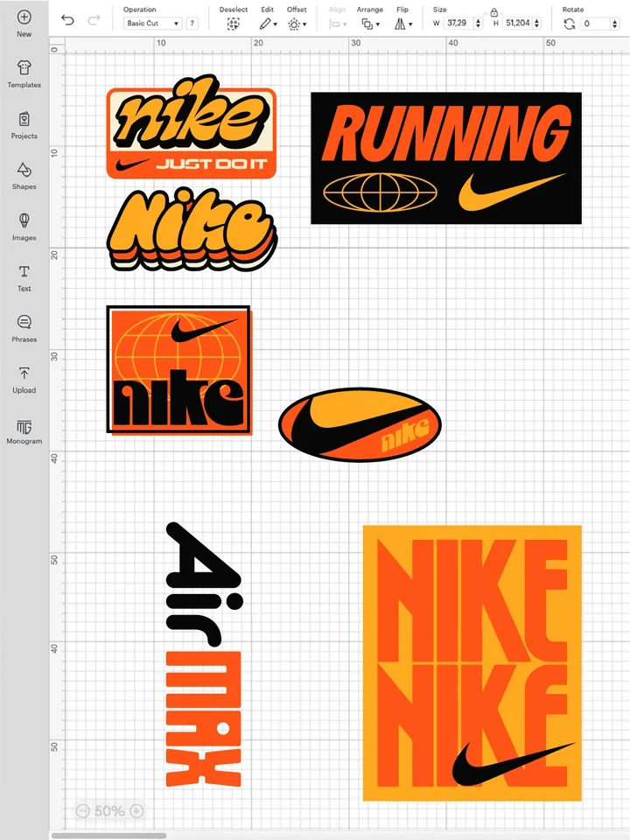Open the Basic Cut operation dropdown

(x=151, y=24)
